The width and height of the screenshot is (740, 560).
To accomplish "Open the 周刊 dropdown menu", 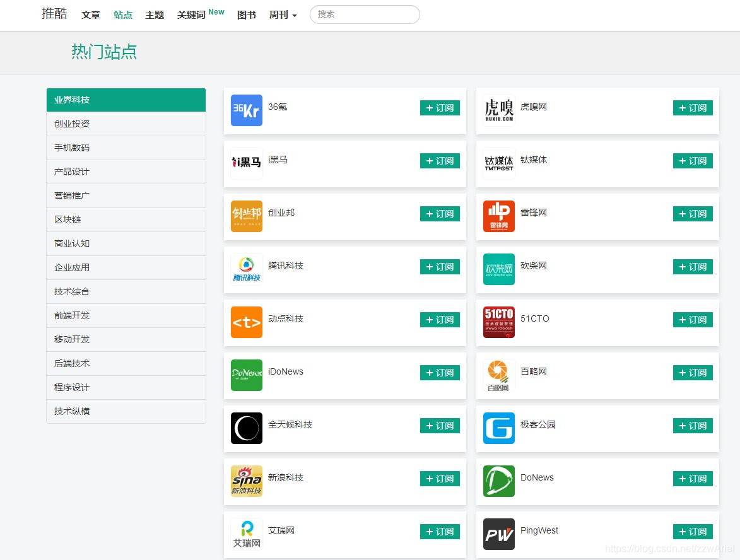I will click(x=283, y=15).
